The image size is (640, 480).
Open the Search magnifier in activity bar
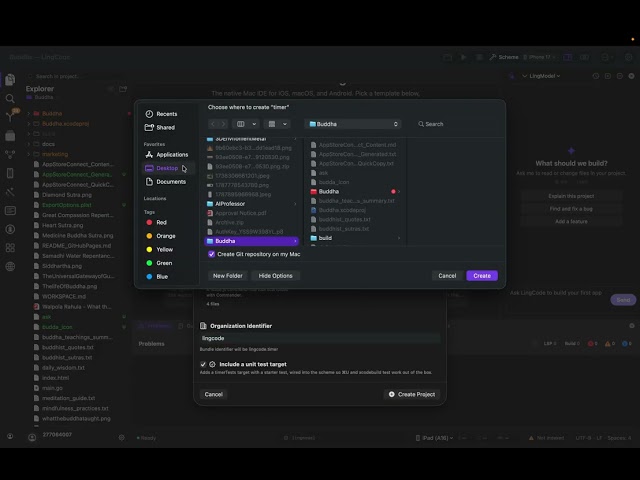coord(10,98)
